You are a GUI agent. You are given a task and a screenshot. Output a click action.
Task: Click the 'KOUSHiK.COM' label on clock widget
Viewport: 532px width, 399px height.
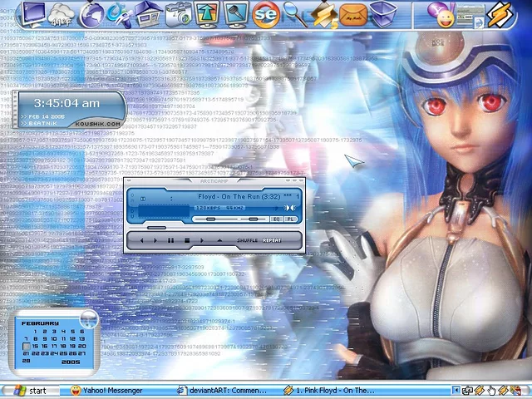pos(98,124)
